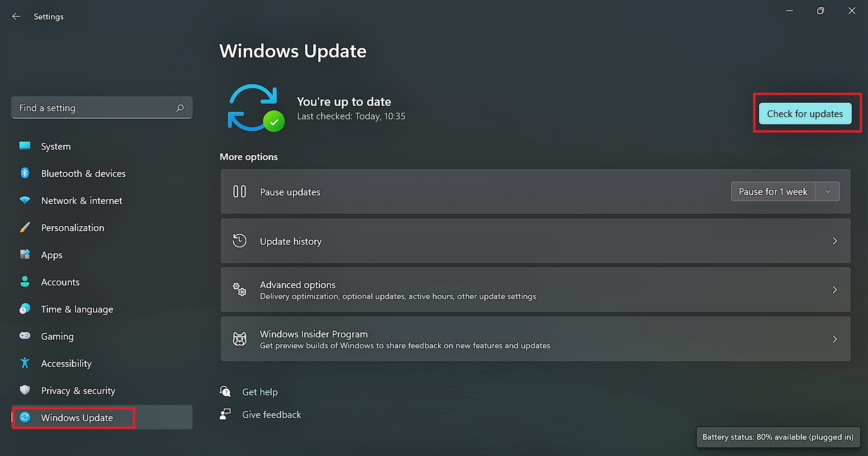This screenshot has width=868, height=456.
Task: Click the Check for updates button
Action: pyautogui.click(x=805, y=114)
